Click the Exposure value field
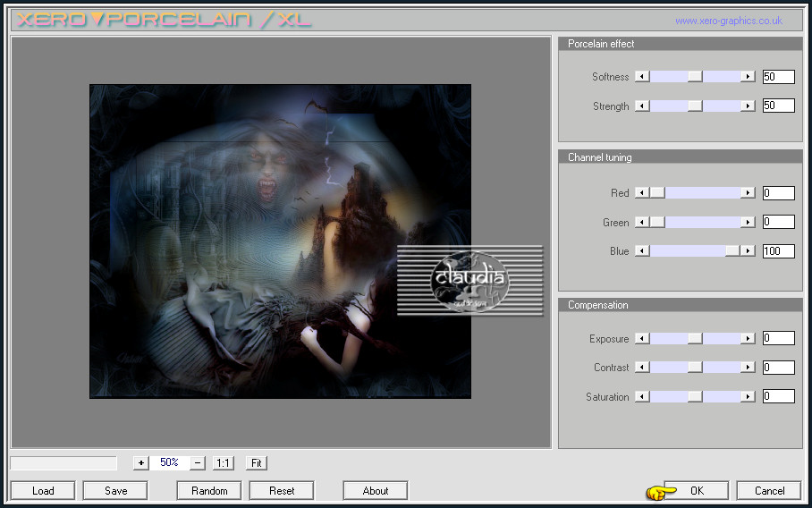Screen dimensions: 812x508 (778, 338)
